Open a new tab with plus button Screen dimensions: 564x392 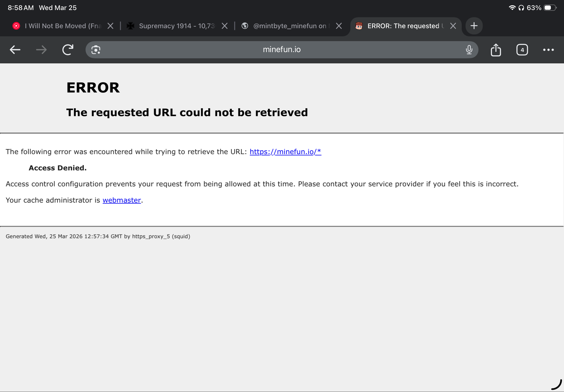pyautogui.click(x=474, y=26)
